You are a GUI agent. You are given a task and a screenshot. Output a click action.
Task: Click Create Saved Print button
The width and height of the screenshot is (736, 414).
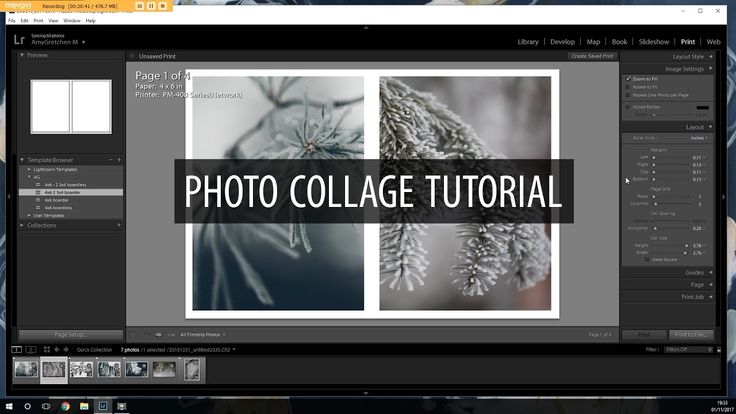coord(592,56)
